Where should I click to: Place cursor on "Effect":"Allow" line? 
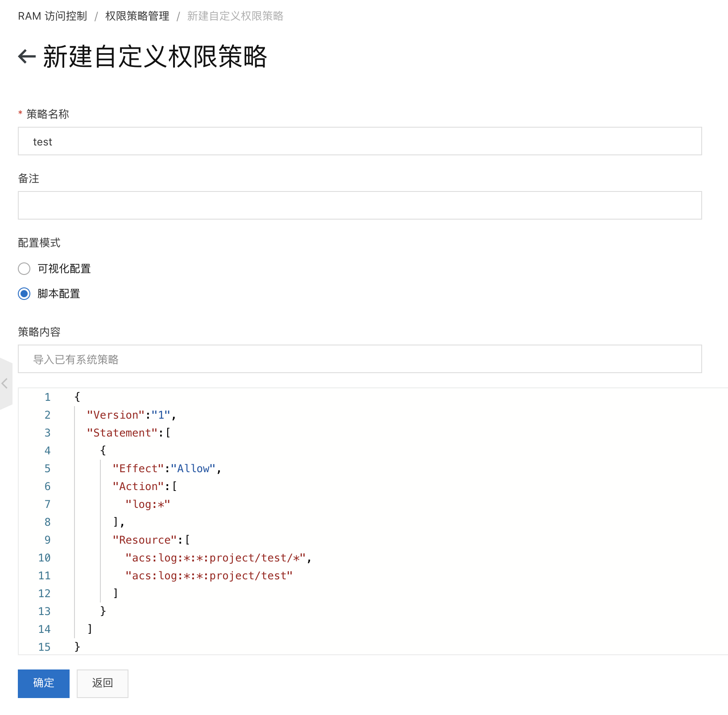tap(167, 469)
